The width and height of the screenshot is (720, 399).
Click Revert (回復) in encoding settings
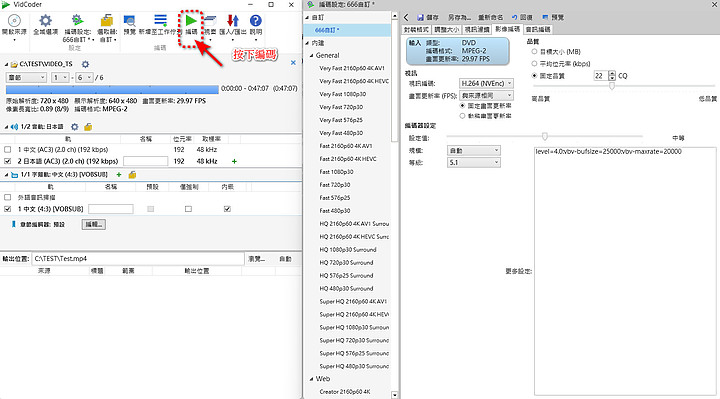[522, 17]
